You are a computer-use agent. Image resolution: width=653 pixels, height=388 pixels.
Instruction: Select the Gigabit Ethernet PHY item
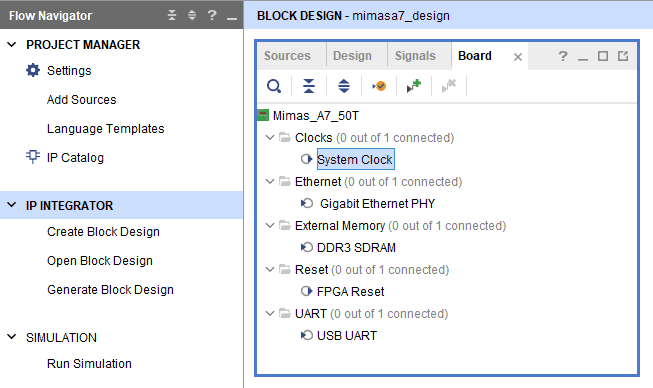click(x=377, y=204)
